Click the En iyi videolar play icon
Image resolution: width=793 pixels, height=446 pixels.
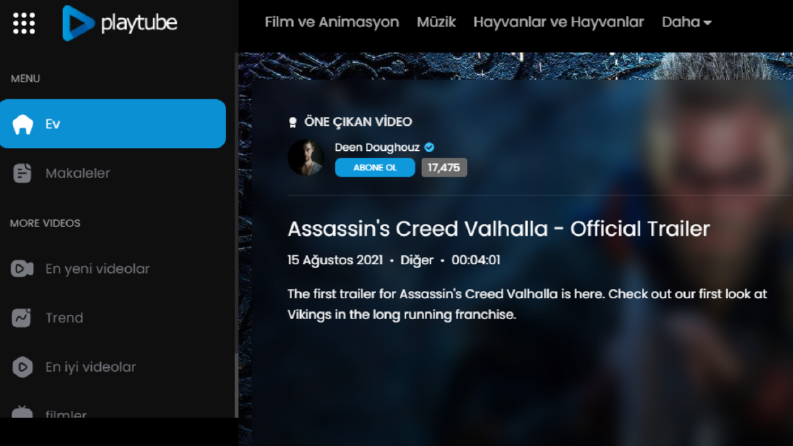[22, 367]
